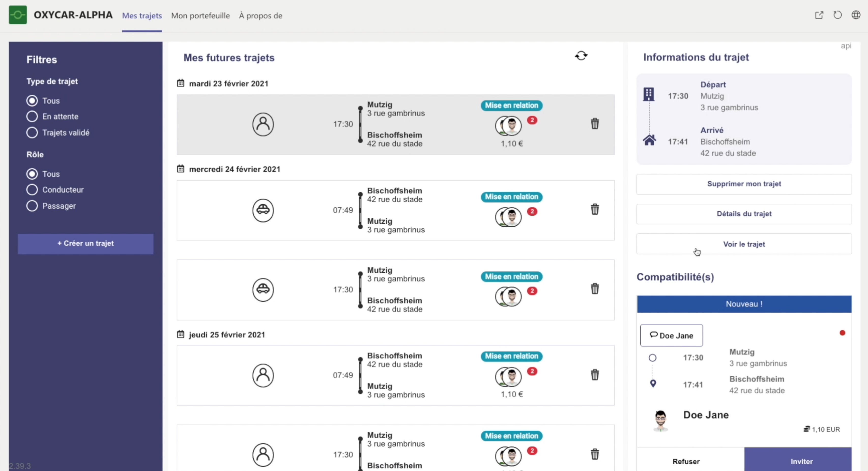Click trash icon for 07:49 mercredi trip
Viewport: 868px width, 471px height.
(595, 210)
